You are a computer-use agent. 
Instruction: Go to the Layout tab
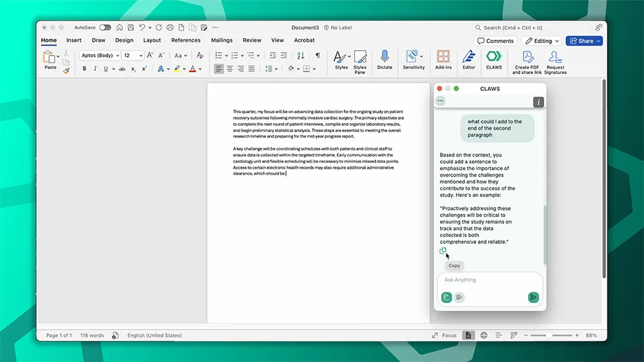(152, 41)
